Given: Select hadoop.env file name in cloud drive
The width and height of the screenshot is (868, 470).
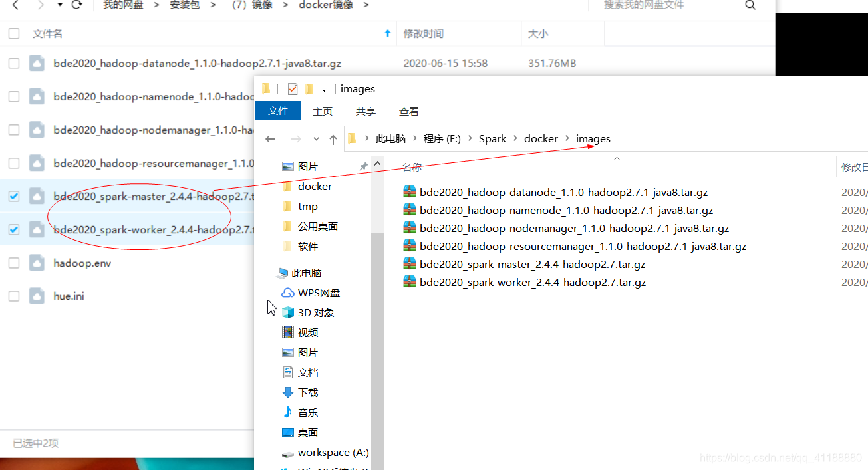Looking at the screenshot, I should click(x=82, y=263).
